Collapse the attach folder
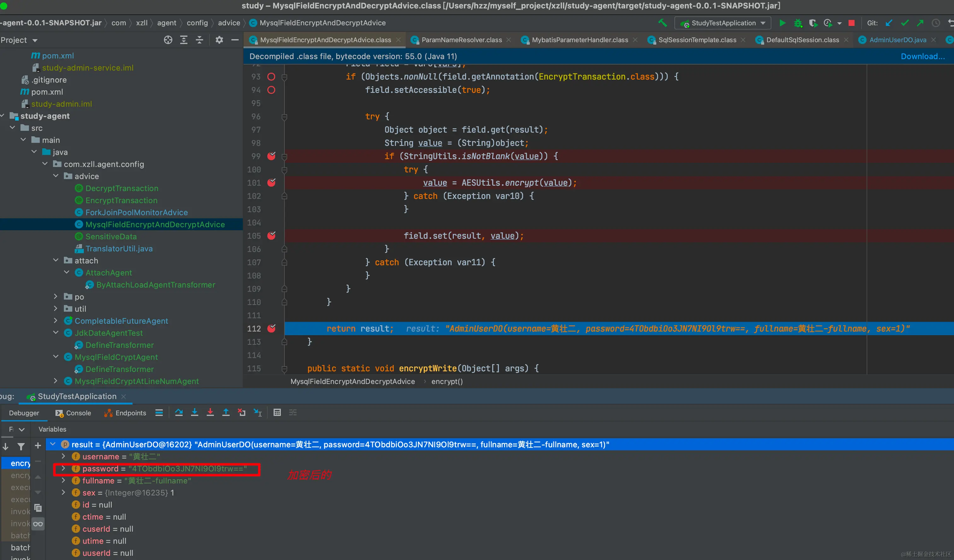 [x=56, y=260]
